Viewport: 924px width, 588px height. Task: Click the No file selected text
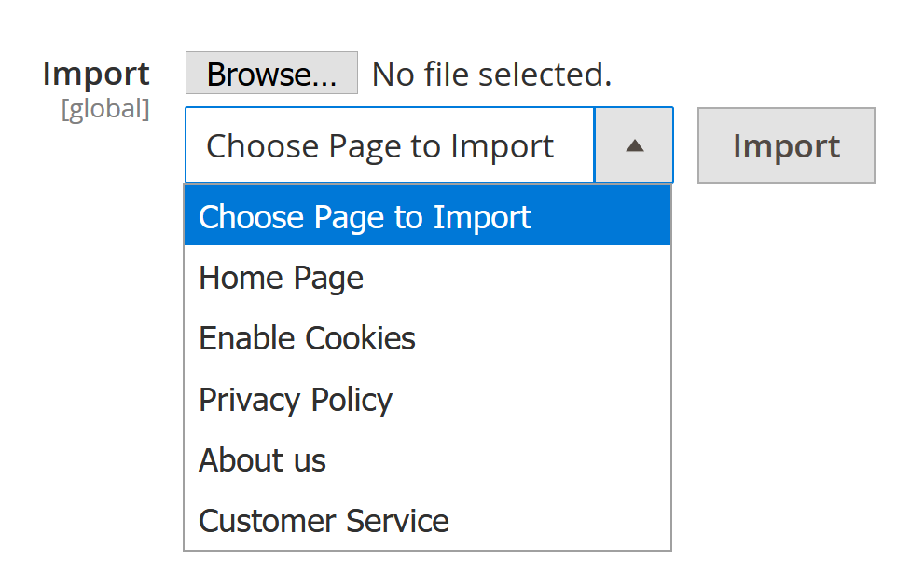(491, 74)
